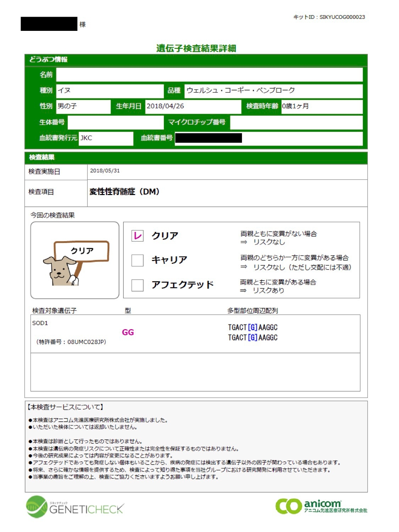This screenshot has height=532, width=399.
Task: Click the anicom company logo
Action: pyautogui.click(x=321, y=506)
